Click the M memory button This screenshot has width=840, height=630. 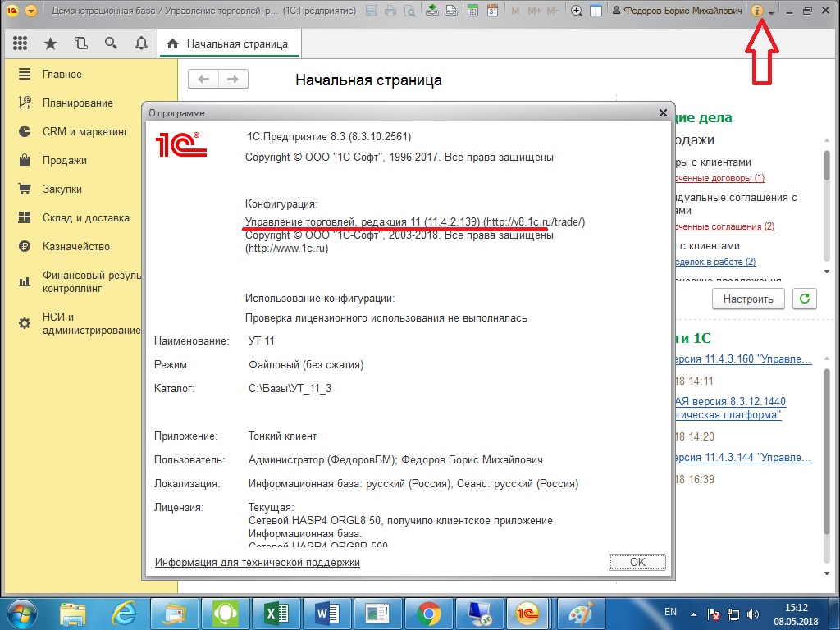pyautogui.click(x=515, y=11)
